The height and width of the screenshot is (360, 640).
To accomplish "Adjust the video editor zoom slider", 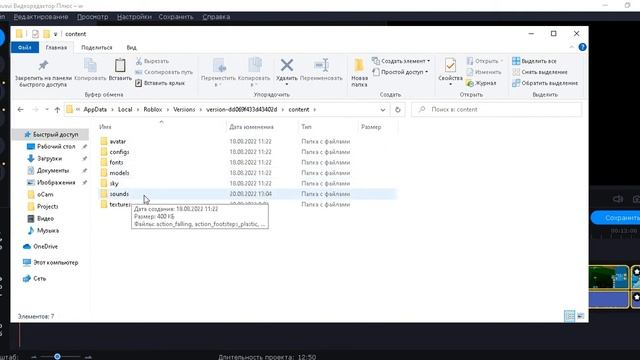I will coord(57,357).
